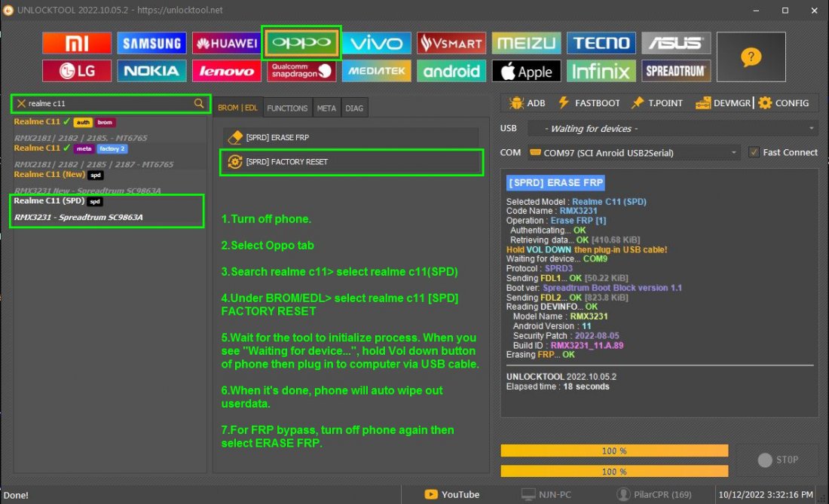Close the UnlockTool window
The width and height of the screenshot is (829, 504).
(x=814, y=10)
